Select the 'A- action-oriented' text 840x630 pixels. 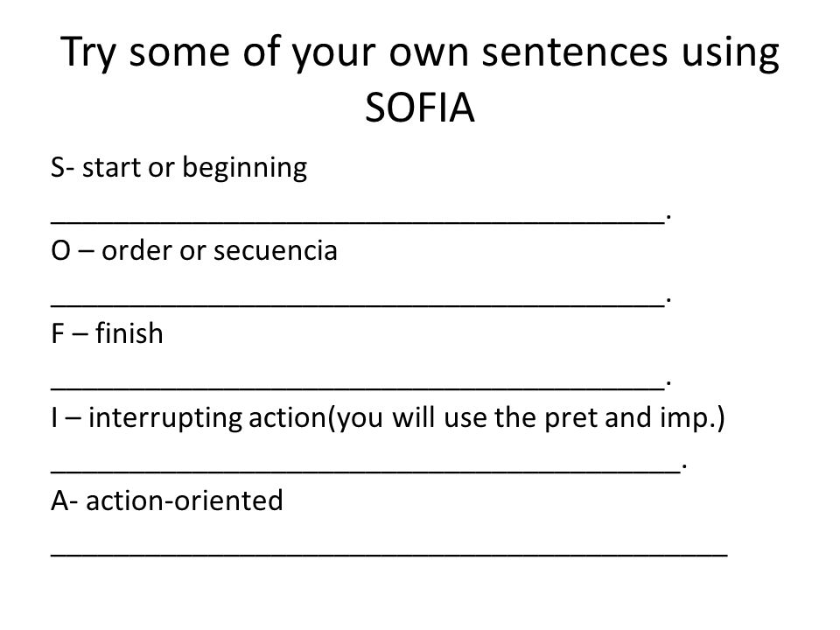pyautogui.click(x=166, y=500)
